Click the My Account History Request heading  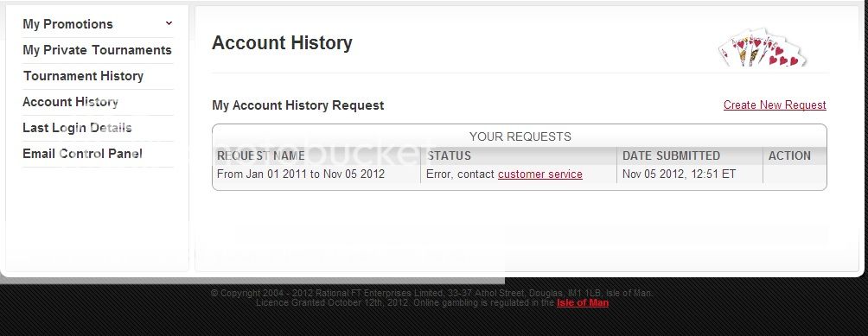297,105
